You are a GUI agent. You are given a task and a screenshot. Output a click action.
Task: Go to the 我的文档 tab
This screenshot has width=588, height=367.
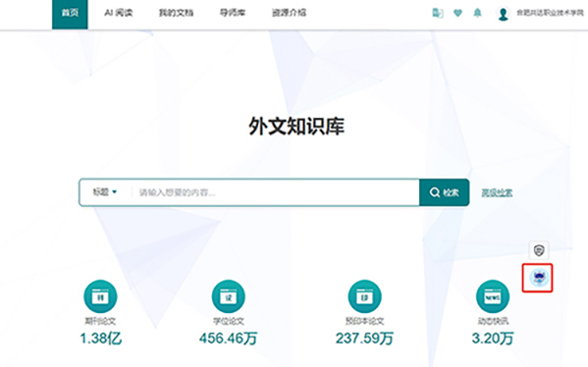pos(176,13)
